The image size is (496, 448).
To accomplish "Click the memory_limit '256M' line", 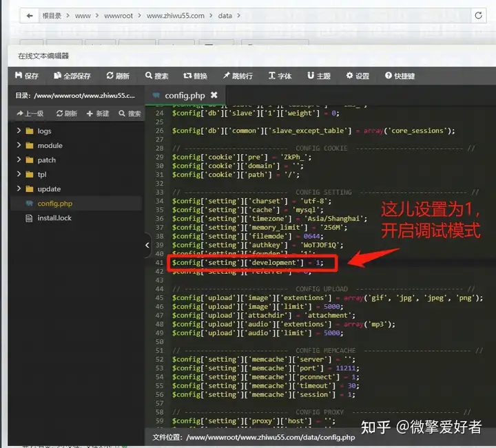I will pyautogui.click(x=260, y=228).
